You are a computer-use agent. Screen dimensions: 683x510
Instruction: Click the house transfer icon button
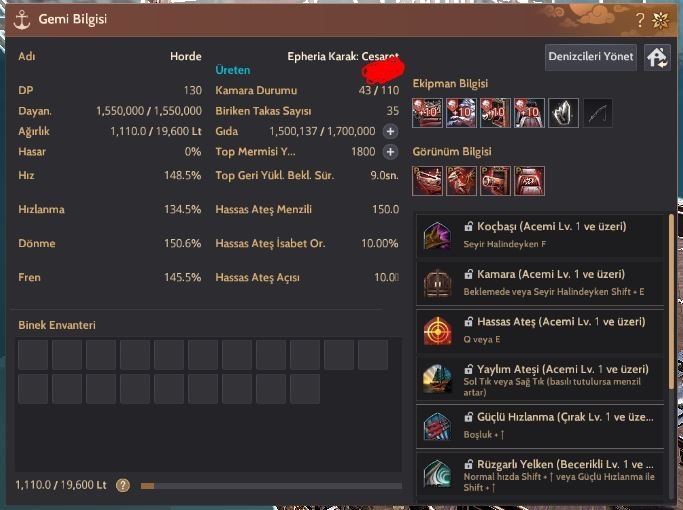657,57
